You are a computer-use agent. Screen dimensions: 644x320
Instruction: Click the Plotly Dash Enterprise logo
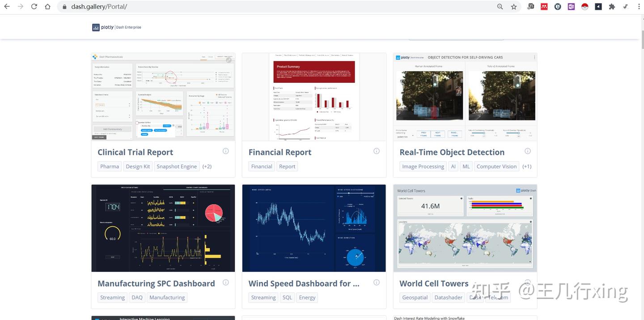[x=117, y=27]
